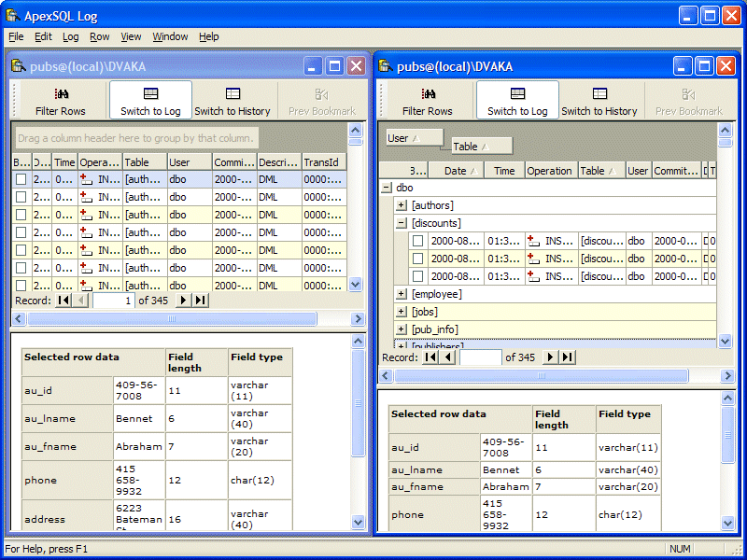Open the Log menu
Image resolution: width=747 pixels, height=560 pixels.
coord(71,36)
